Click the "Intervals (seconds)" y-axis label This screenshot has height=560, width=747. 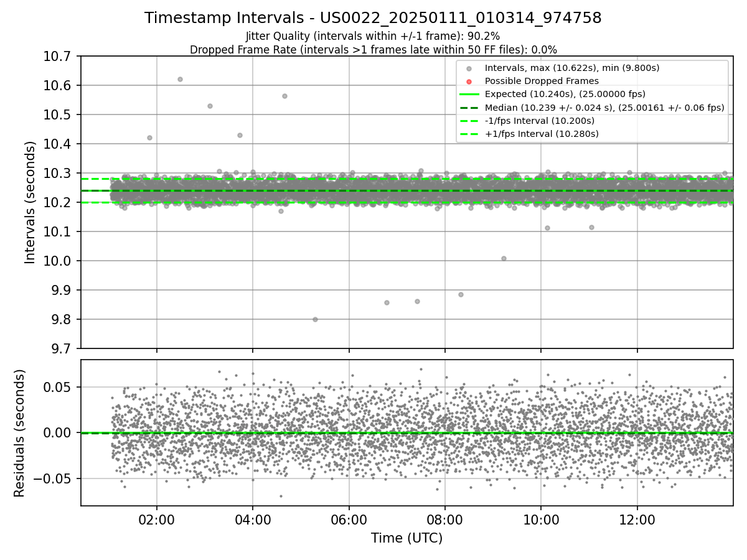pyautogui.click(x=31, y=202)
